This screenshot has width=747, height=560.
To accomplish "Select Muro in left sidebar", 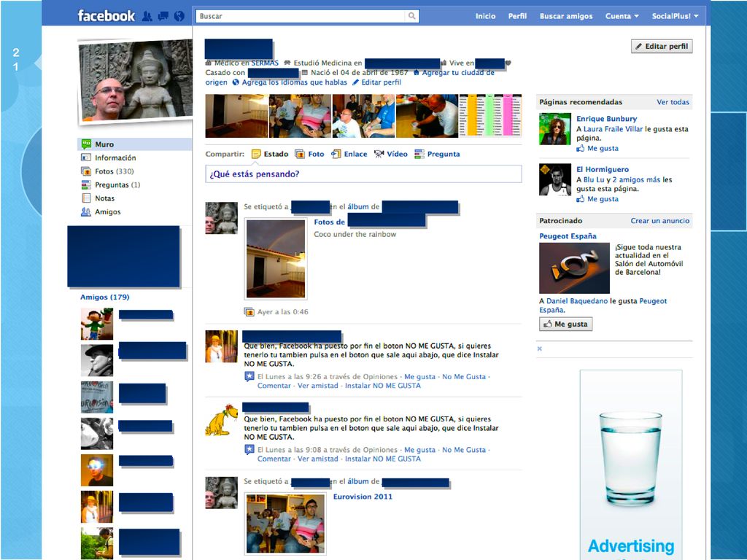I will pos(134,144).
